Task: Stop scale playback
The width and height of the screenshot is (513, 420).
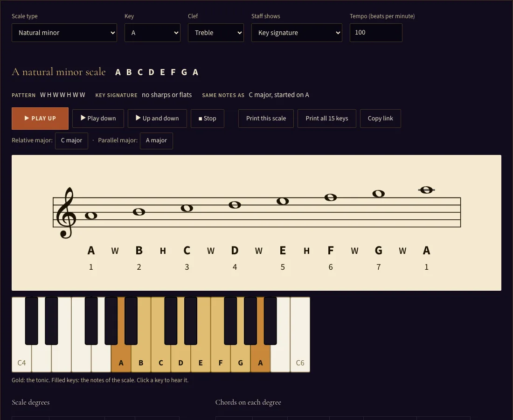Action: click(x=208, y=119)
